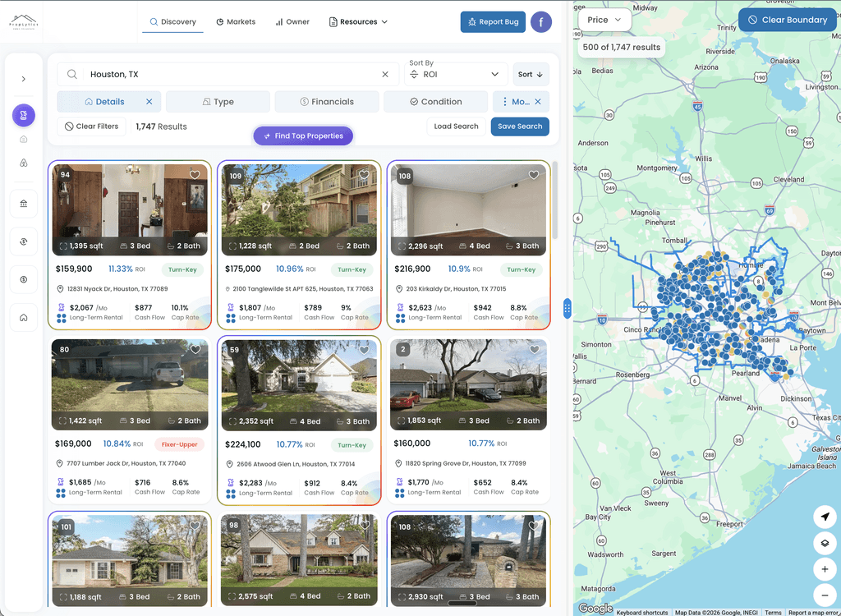Select the purple AI assistant sidebar icon
841x616 pixels.
[x=24, y=115]
